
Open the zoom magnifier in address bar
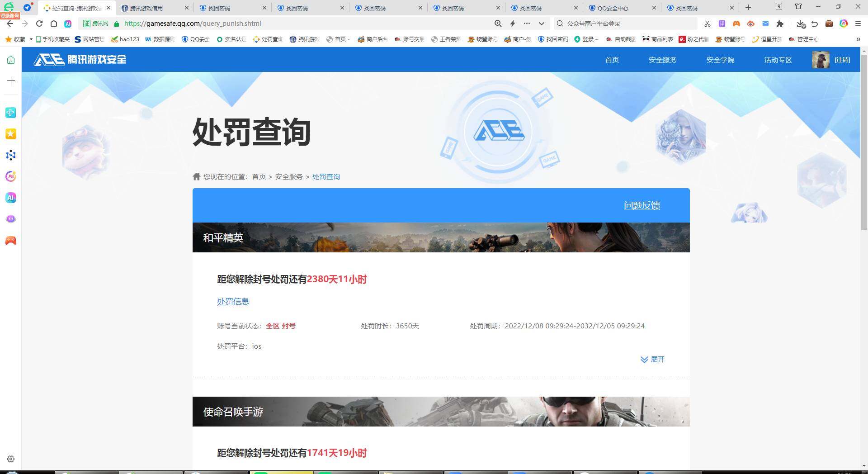tap(498, 24)
